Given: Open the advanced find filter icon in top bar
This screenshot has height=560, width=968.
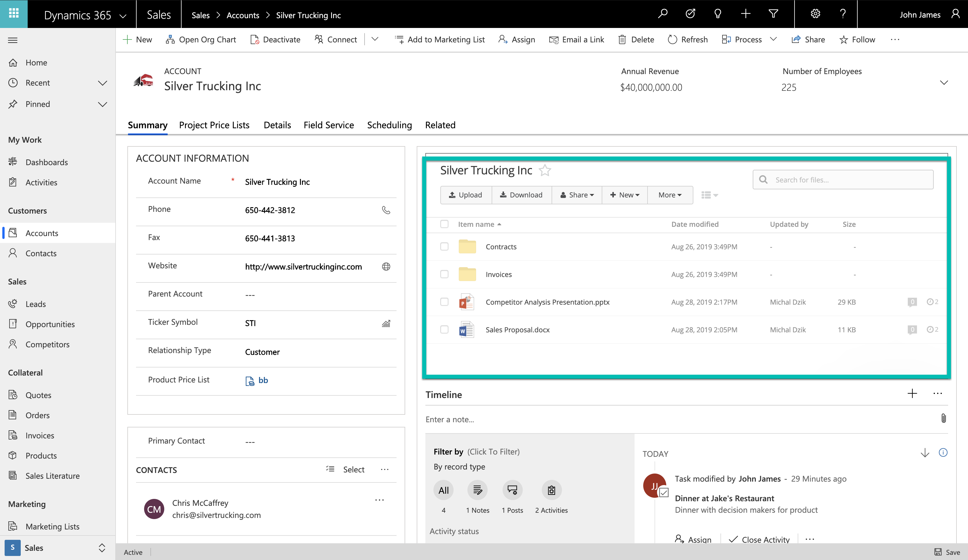Looking at the screenshot, I should coord(773,14).
